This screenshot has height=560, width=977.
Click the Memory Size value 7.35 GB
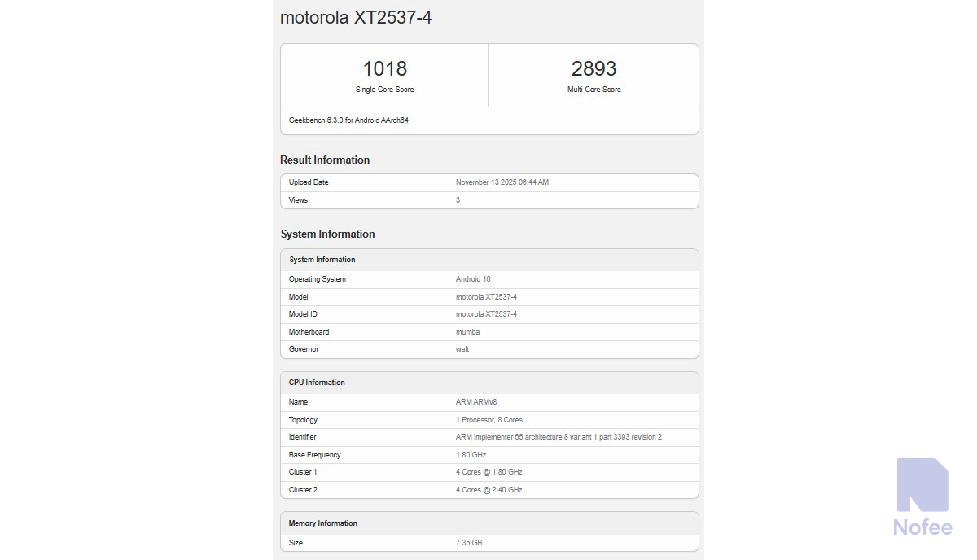pyautogui.click(x=468, y=543)
